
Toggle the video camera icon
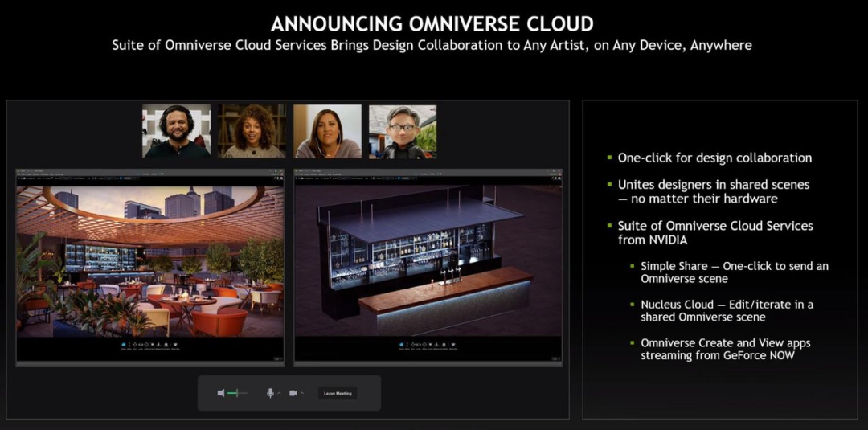point(293,393)
